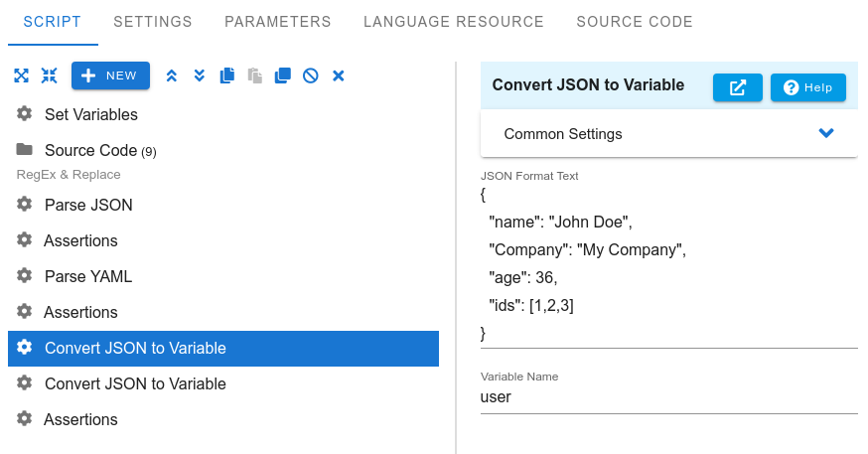Click the Variable Name input field
Image resolution: width=868 pixels, height=454 pixels.
coord(668,397)
